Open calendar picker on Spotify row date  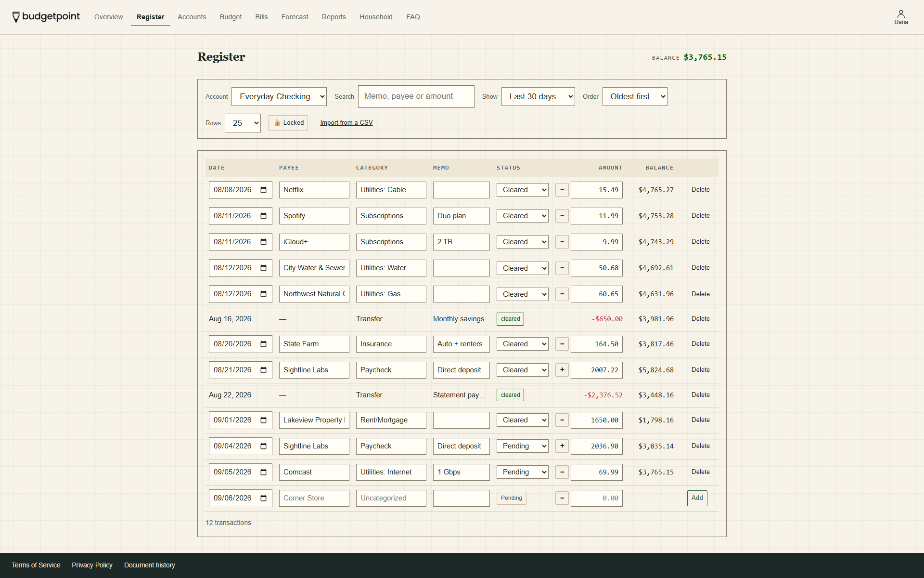(263, 216)
